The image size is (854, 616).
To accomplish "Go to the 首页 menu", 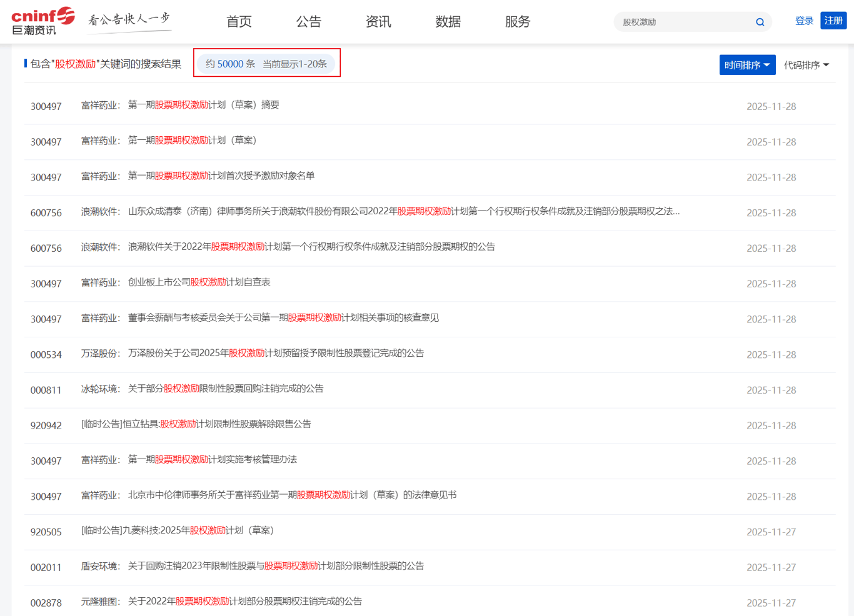I will pos(239,22).
